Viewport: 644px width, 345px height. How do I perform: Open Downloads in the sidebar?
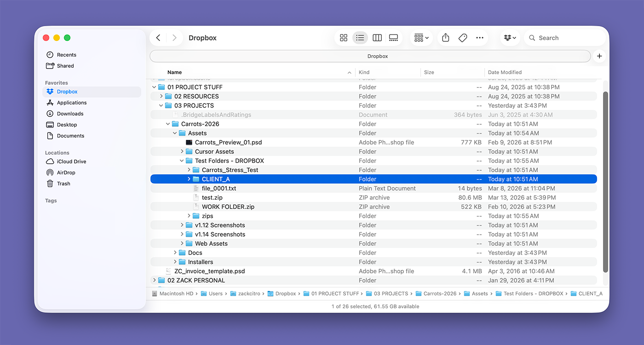click(70, 114)
